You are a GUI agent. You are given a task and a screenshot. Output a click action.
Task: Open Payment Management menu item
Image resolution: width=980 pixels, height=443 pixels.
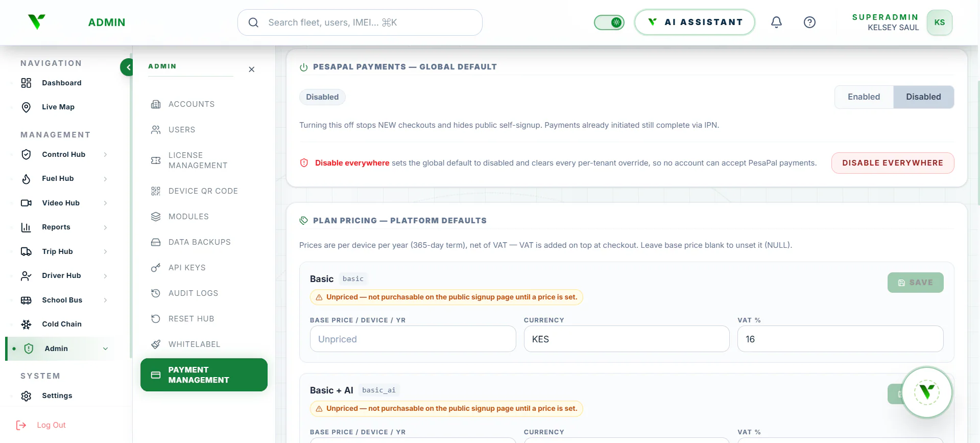[204, 375]
